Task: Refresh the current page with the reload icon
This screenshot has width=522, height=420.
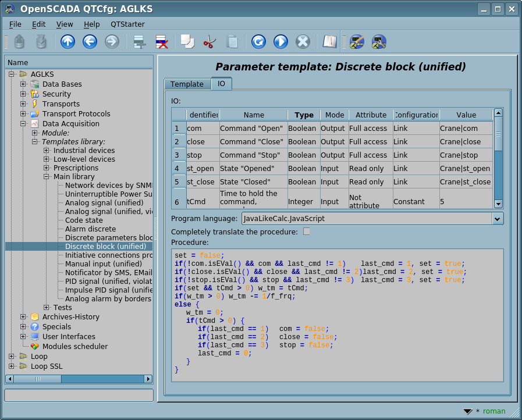Action: point(258,42)
